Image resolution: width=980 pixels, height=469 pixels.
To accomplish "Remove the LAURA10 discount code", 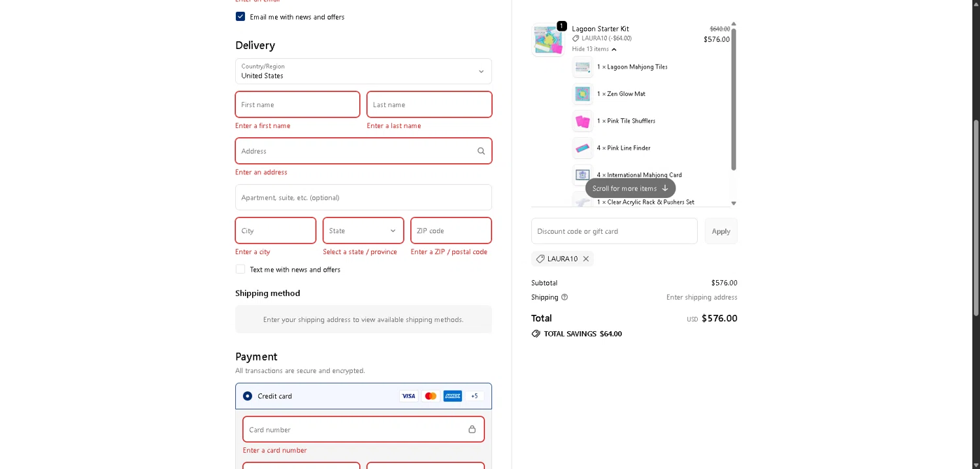I will 586,259.
